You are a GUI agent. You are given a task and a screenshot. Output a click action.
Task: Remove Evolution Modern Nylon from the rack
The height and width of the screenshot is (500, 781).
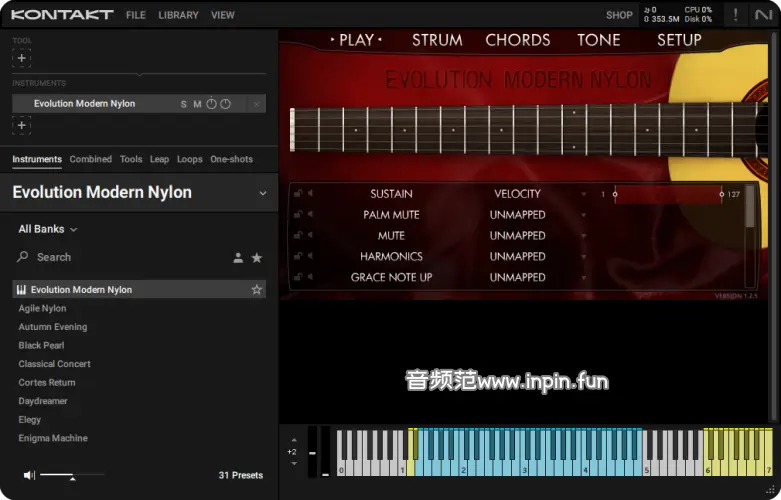pyautogui.click(x=257, y=104)
